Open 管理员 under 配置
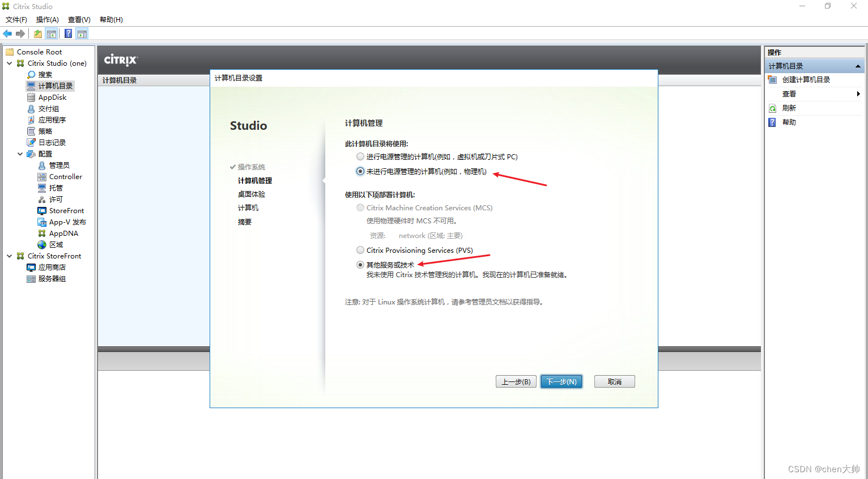Screen dimensions: 868x479 click(x=59, y=165)
